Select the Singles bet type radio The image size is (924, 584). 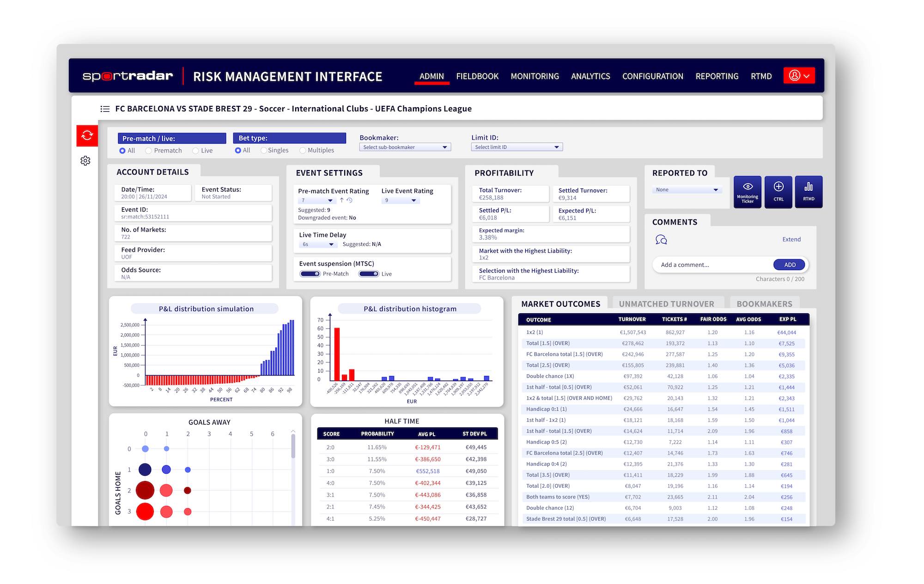click(x=264, y=150)
